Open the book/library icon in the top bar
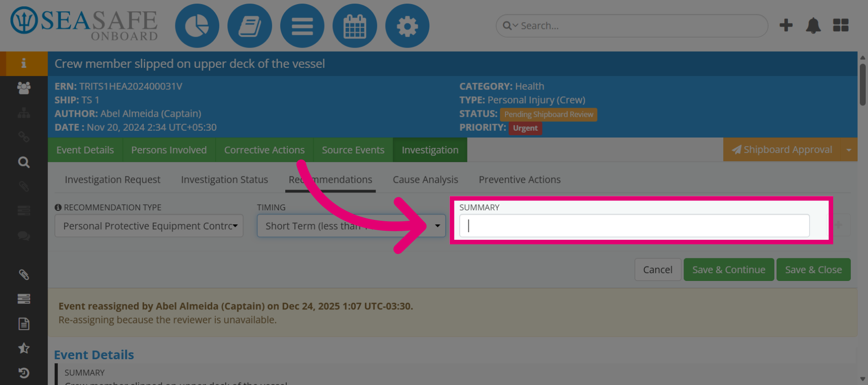Viewport: 868px width, 385px height. pos(250,26)
